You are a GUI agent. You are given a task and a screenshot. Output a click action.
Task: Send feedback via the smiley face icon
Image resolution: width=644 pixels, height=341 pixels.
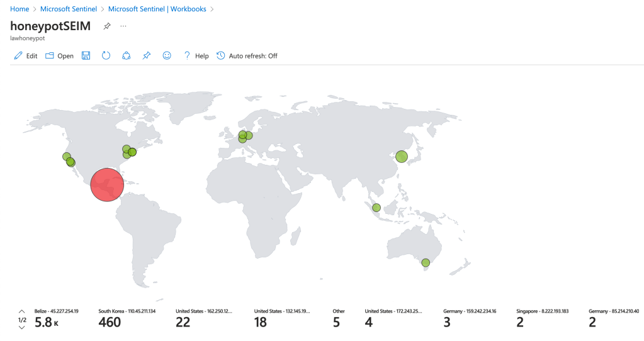[167, 56]
